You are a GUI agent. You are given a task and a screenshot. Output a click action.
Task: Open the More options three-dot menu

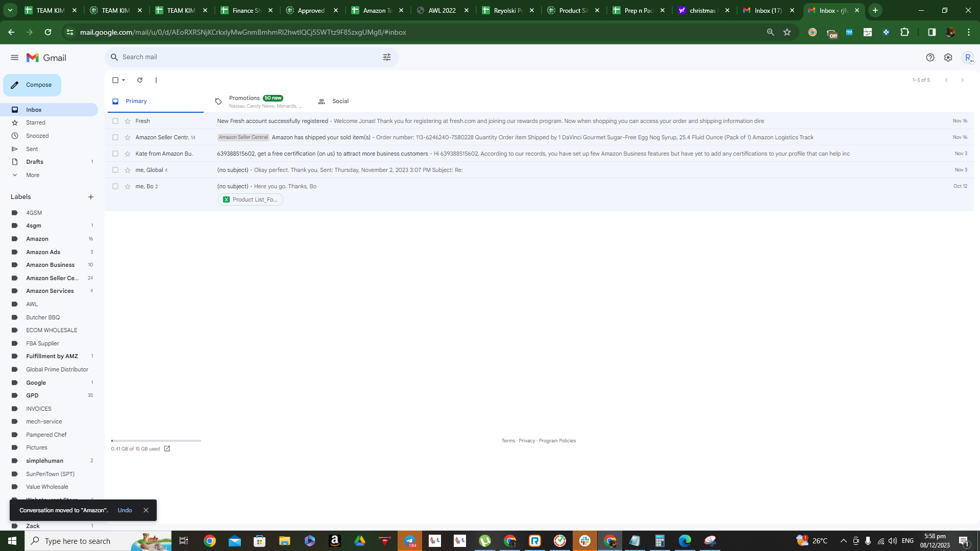tap(156, 80)
